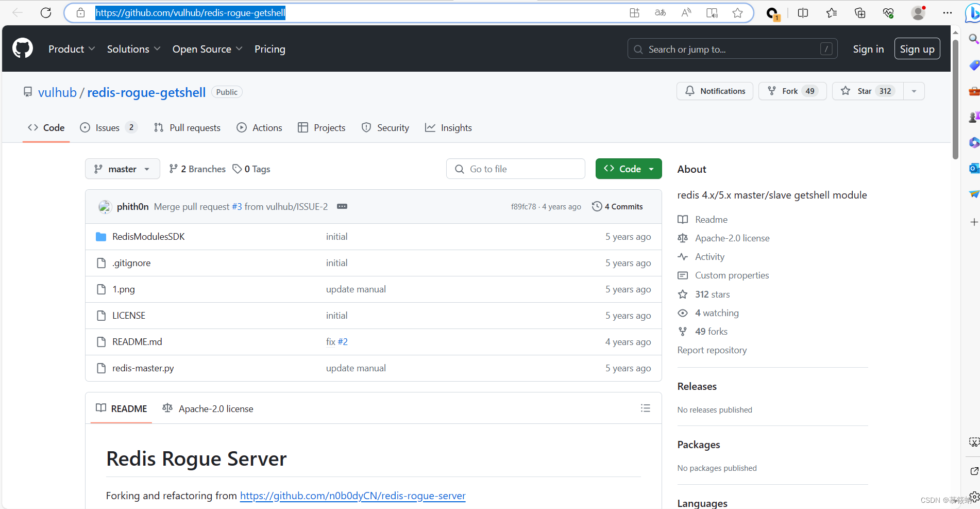This screenshot has height=509, width=980.
Task: Open browser favorites list icon
Action: coord(832,13)
